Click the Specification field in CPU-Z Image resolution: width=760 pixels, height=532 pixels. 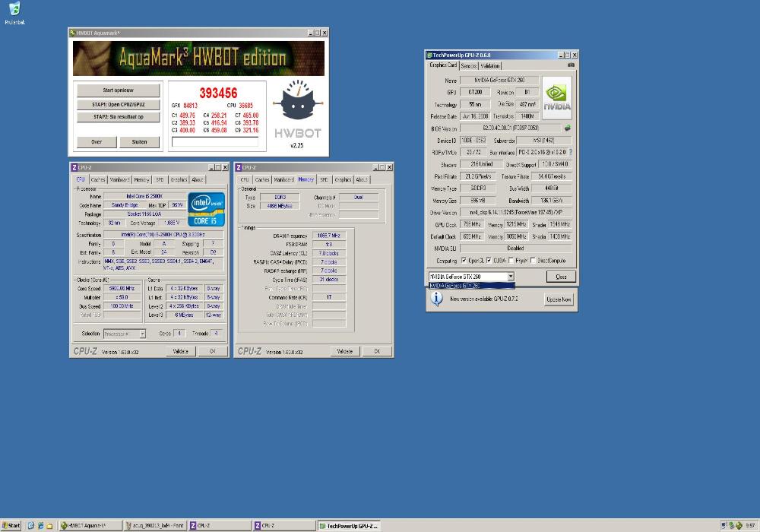click(163, 235)
